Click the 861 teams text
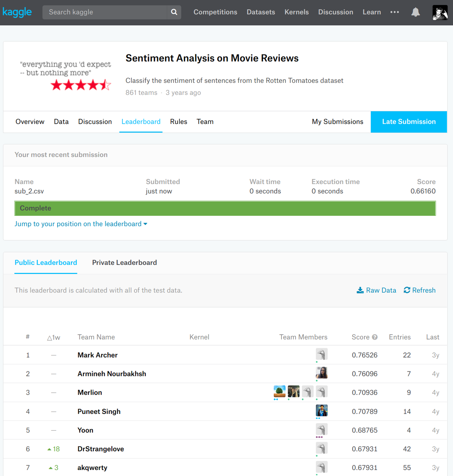Image resolution: width=453 pixels, height=476 pixels. 141,92
